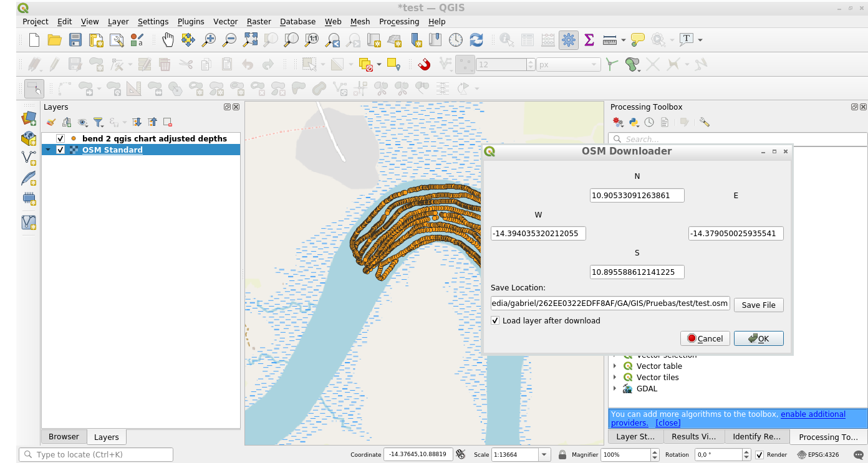
Task: Create a new project with blank page icon
Action: [x=34, y=40]
